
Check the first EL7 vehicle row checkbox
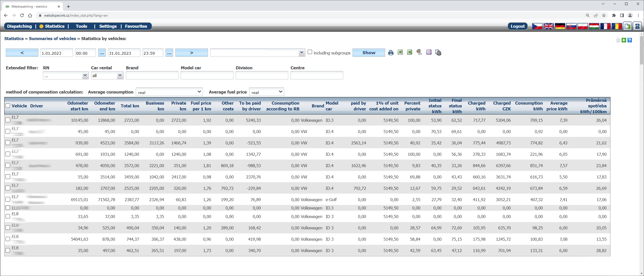8,120
